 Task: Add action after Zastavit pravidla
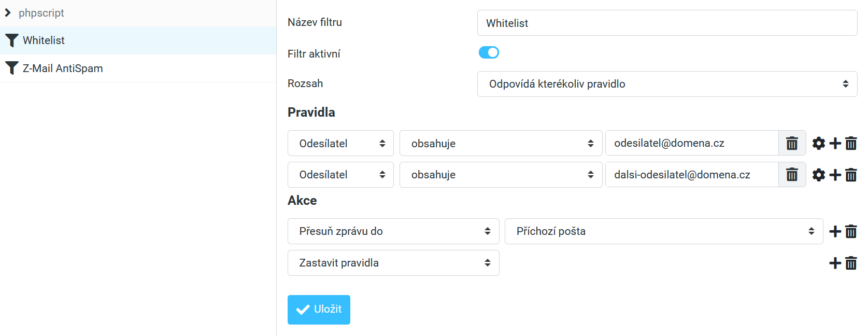835,263
